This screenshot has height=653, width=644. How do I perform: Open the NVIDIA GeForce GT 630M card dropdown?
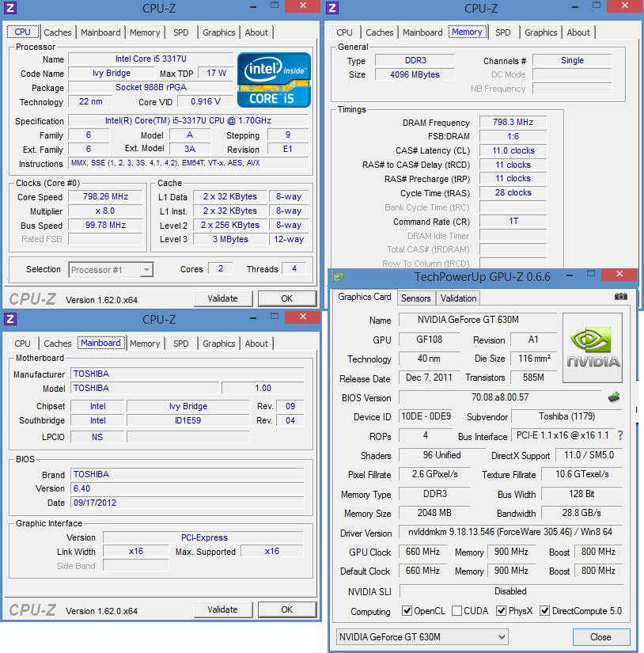(422, 636)
